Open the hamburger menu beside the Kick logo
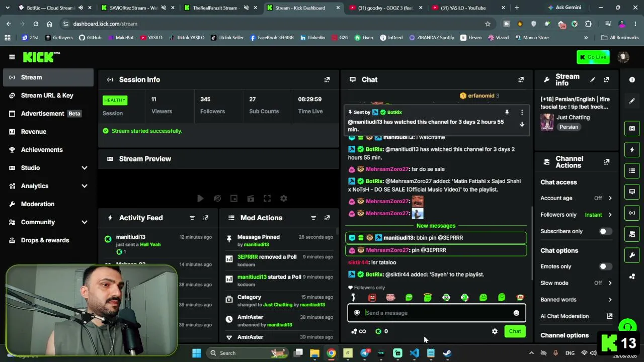The image size is (644, 362). click(x=12, y=57)
